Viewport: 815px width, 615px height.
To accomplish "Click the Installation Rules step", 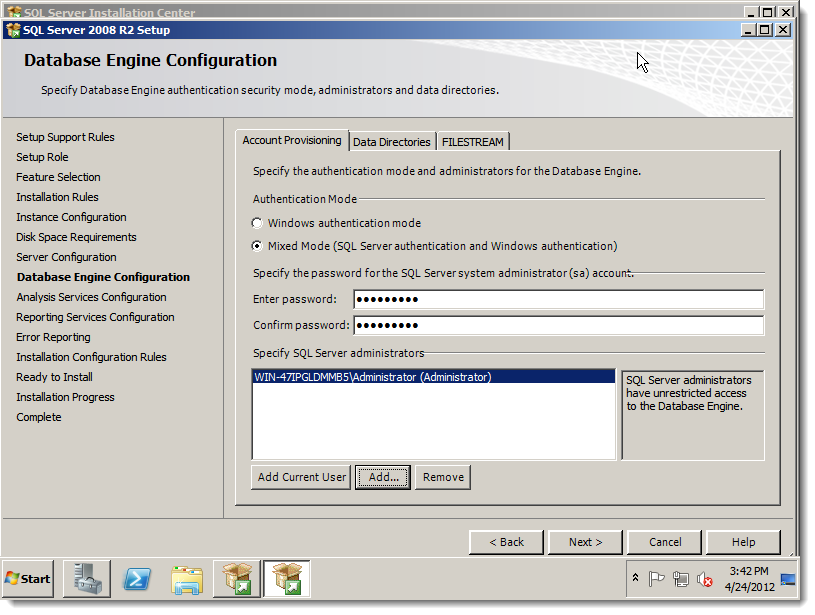I will [x=57, y=197].
